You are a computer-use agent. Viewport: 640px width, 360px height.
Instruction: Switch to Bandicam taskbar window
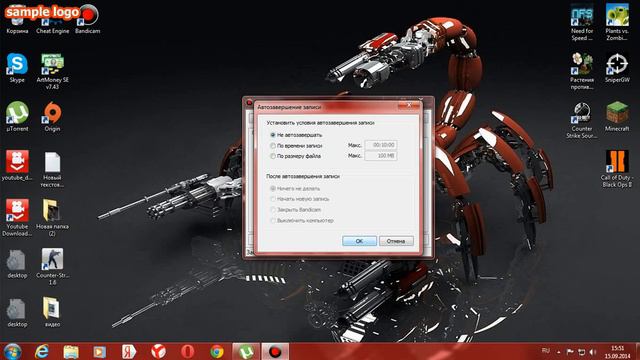[x=275, y=351]
